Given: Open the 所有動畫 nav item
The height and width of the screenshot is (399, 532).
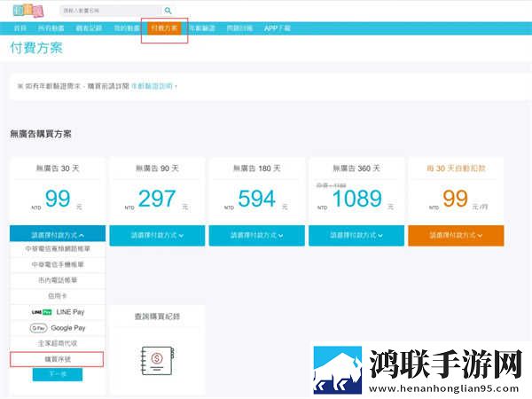Looking at the screenshot, I should [x=51, y=28].
